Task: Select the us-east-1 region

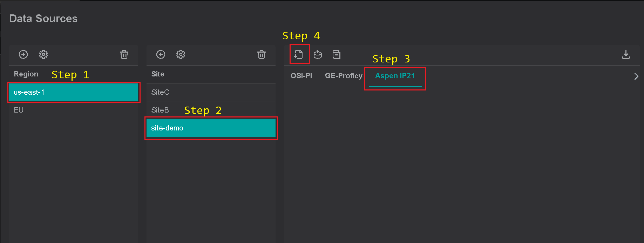Action: [x=74, y=92]
